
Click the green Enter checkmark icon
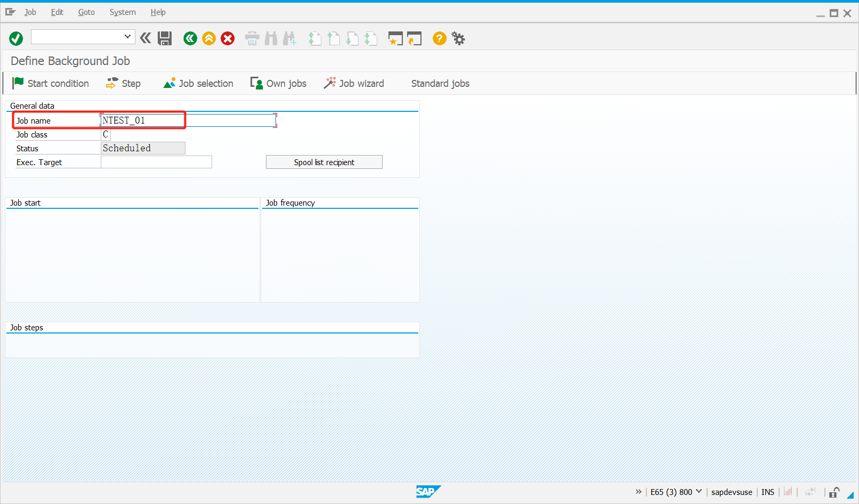(16, 38)
